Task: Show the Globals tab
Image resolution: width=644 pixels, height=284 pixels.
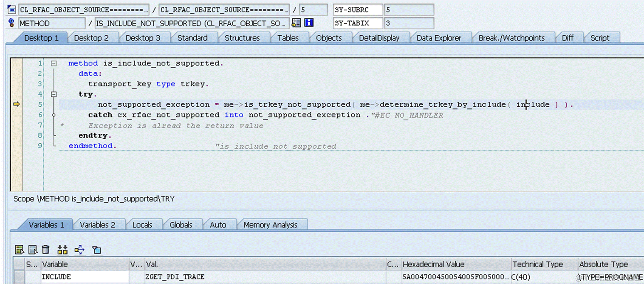Action: pyautogui.click(x=181, y=225)
